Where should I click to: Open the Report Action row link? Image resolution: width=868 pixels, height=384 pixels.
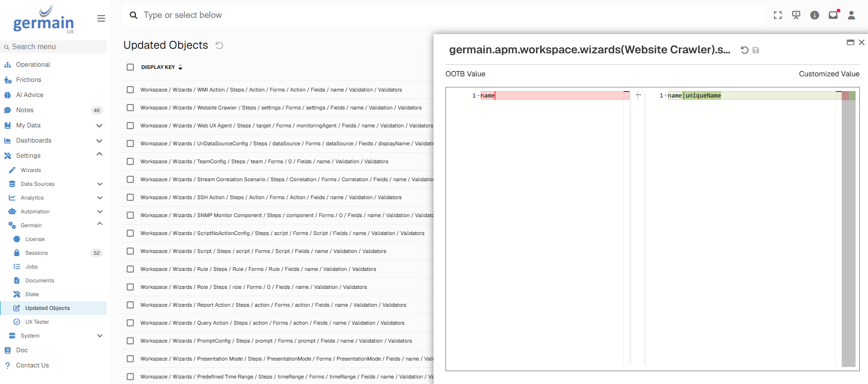(x=273, y=305)
